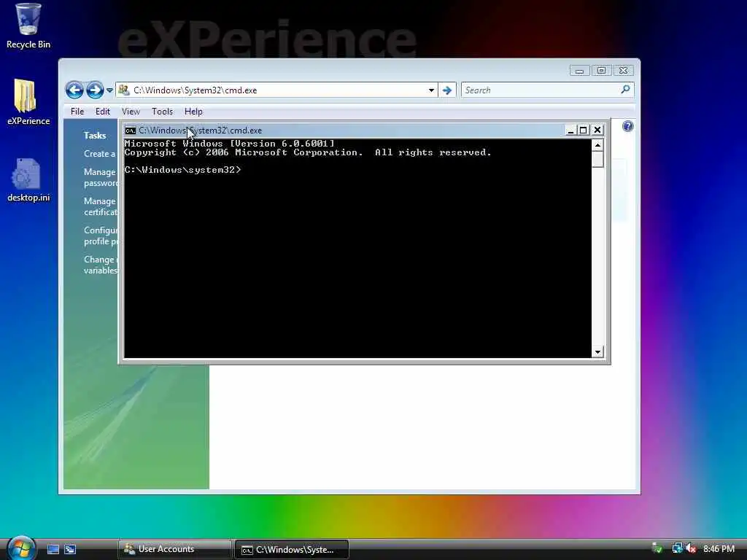Click the Manage passwords task link
This screenshot has height=560, width=747.
click(101, 177)
